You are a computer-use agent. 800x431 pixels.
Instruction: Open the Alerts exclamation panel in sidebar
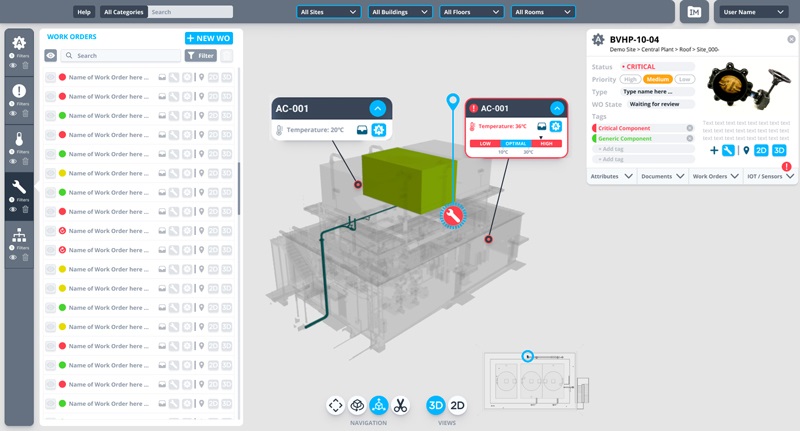[19, 91]
